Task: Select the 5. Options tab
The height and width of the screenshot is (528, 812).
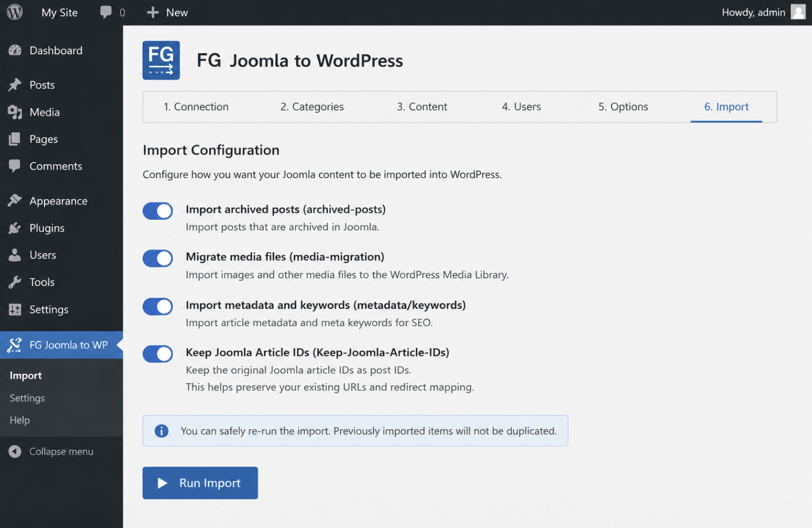Action: (623, 107)
